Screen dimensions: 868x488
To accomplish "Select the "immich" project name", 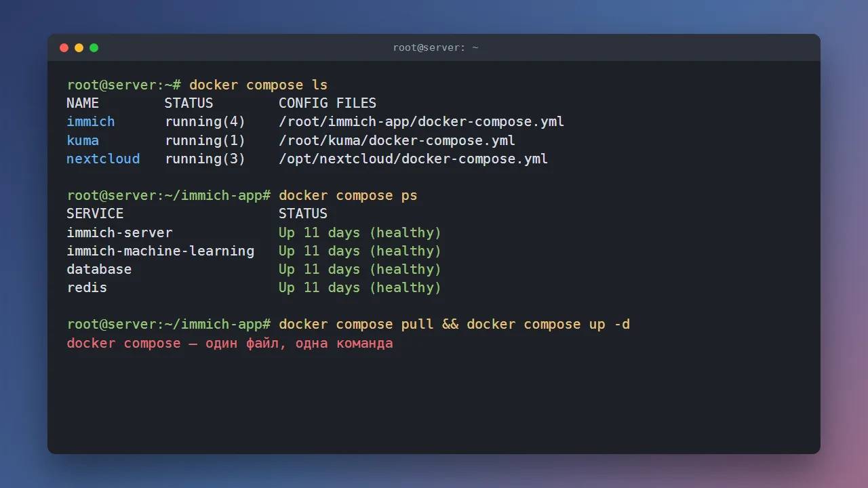I will 91,122.
